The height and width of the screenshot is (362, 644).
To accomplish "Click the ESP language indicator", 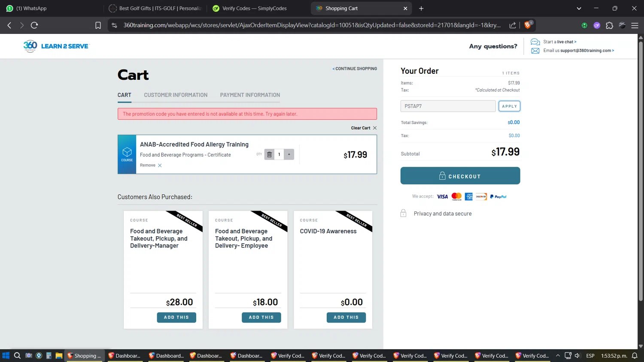I will [x=590, y=356].
